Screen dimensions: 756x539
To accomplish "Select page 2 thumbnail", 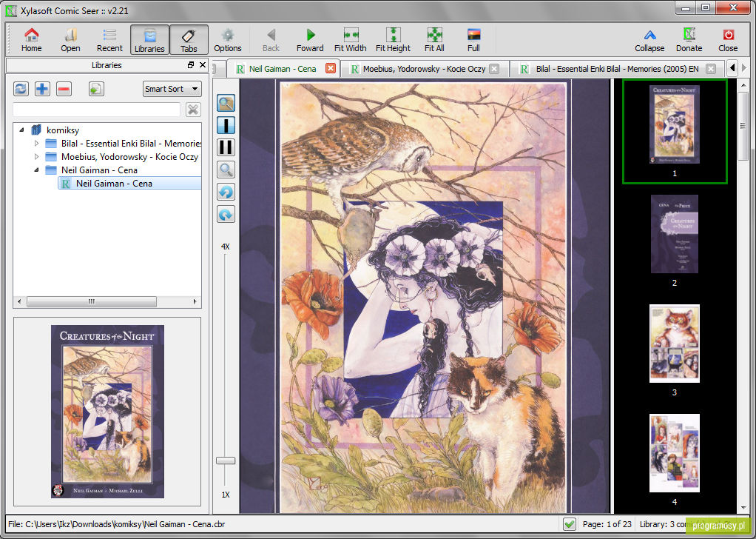I will click(675, 234).
